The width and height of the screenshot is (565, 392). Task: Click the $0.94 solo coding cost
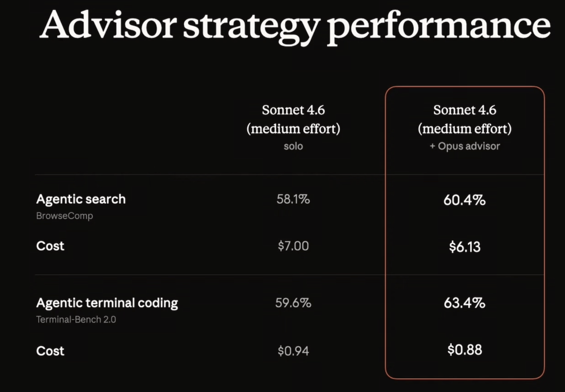pos(293,351)
